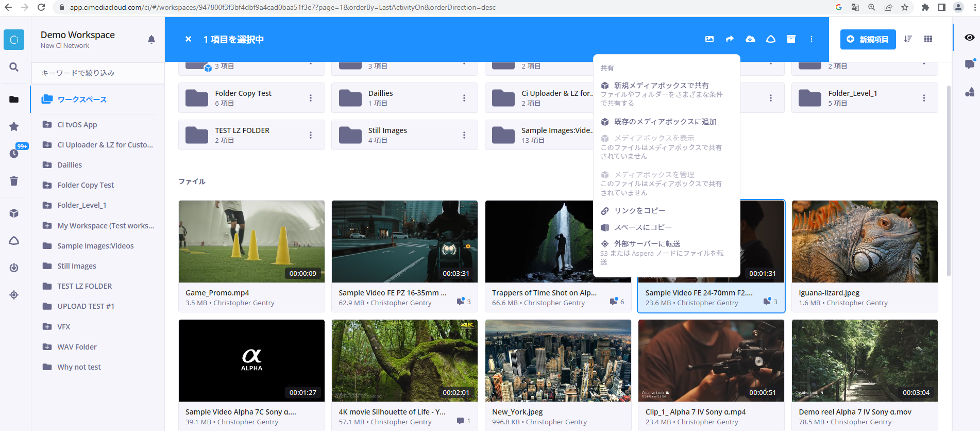Click the archive box icon in selection bar
The height and width of the screenshot is (431, 980).
[791, 39]
